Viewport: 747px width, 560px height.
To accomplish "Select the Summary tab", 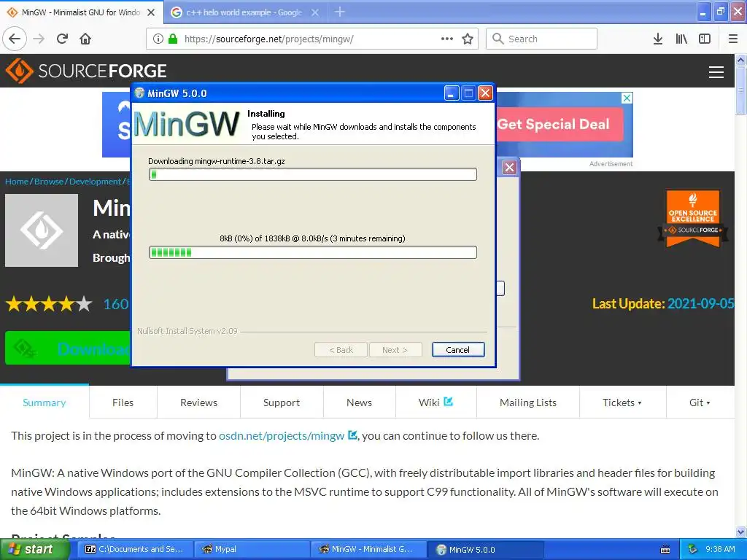I will 44,402.
